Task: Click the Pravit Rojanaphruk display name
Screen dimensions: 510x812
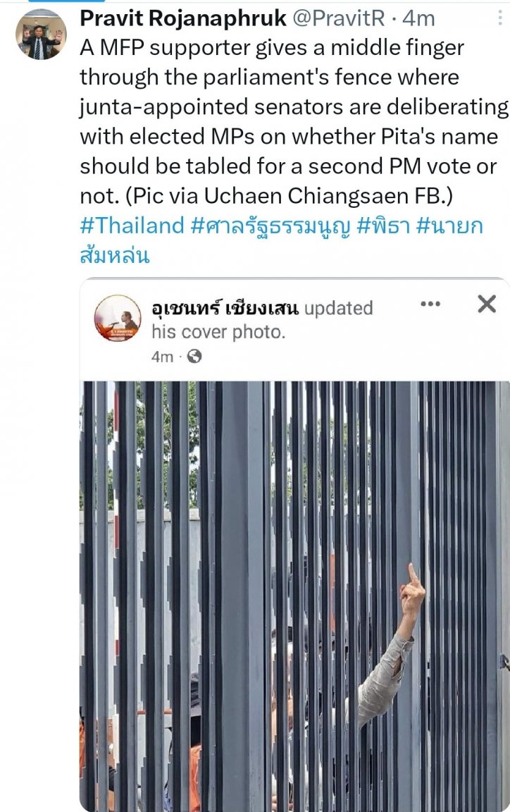Action: click(x=182, y=18)
